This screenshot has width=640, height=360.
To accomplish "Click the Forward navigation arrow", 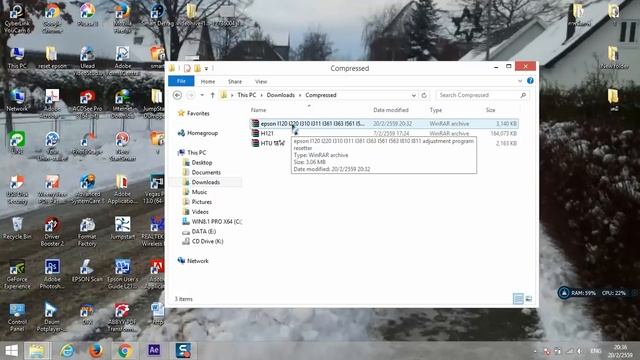I will pos(191,95).
